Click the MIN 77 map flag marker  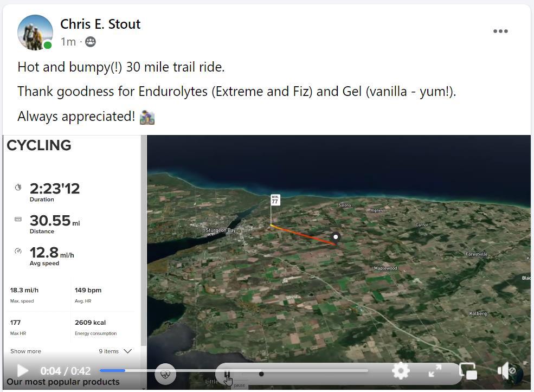[275, 200]
